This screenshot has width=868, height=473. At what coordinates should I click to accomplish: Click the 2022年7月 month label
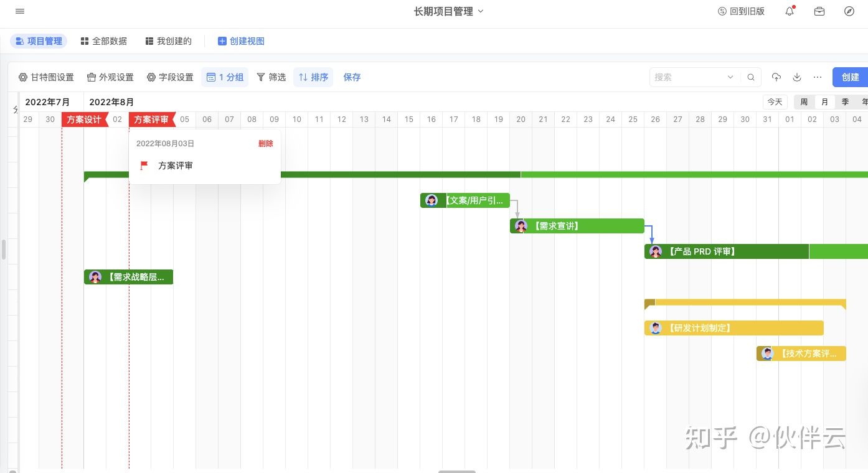[47, 102]
